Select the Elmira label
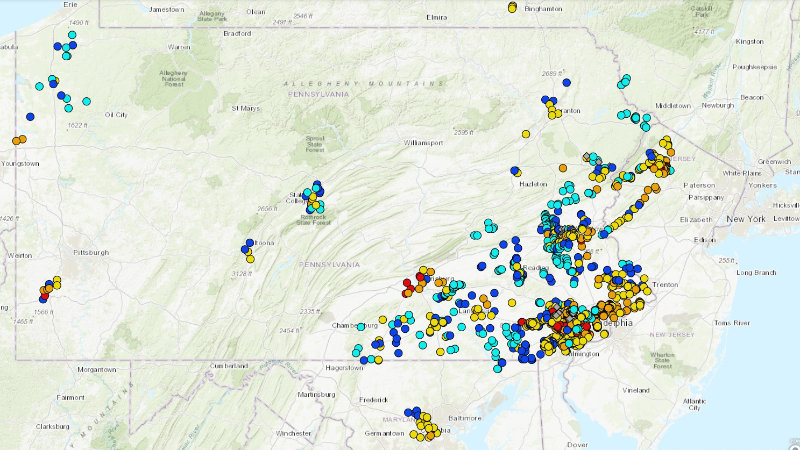 tap(437, 17)
